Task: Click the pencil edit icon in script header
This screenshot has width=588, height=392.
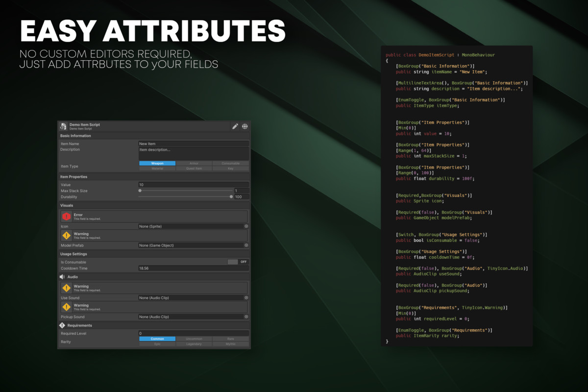Action: coord(235,126)
